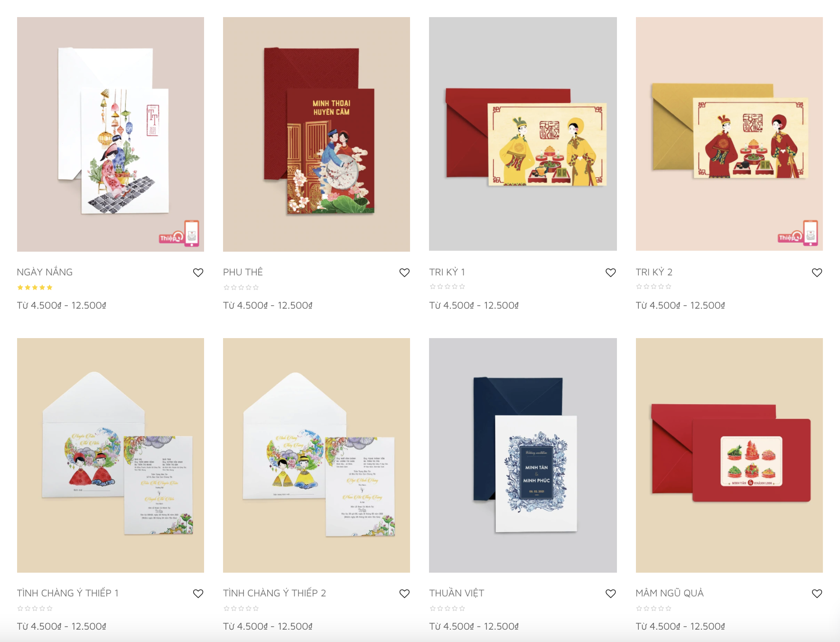
Task: Favorite the PHU THÊ card with heart
Action: click(404, 273)
